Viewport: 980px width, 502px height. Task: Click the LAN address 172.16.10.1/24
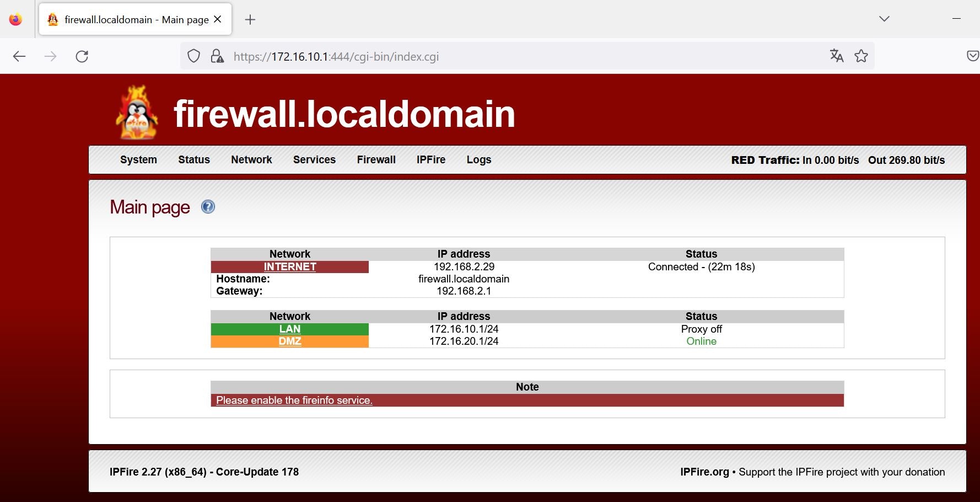pos(464,329)
